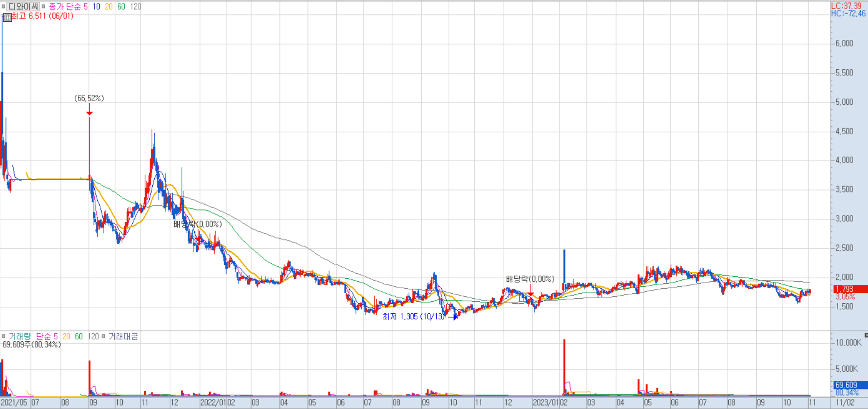Click the HC:-72,46 label

pyautogui.click(x=848, y=13)
